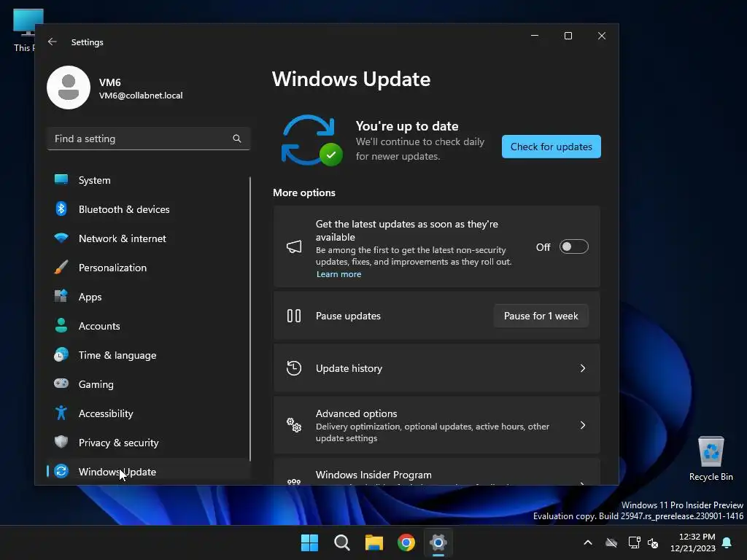Image resolution: width=747 pixels, height=560 pixels.
Task: Select Network & internet category
Action: tap(148, 238)
